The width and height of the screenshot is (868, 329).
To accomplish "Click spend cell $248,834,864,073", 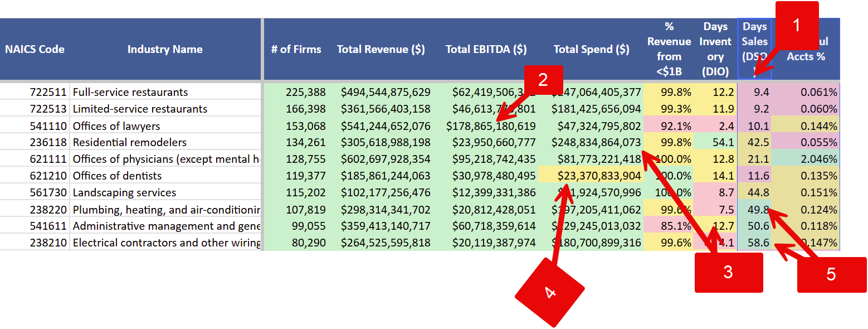I will tap(592, 143).
